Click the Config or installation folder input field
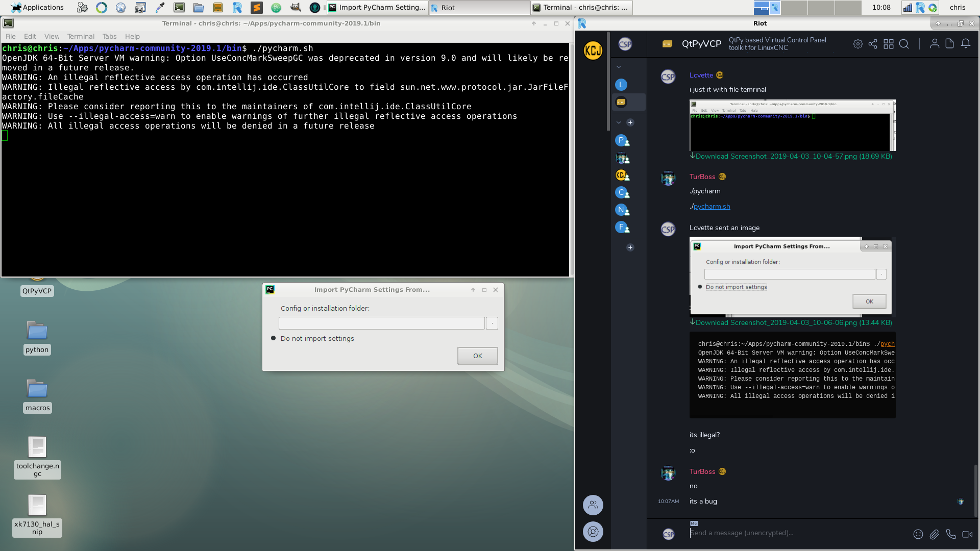This screenshot has height=551, width=980. point(382,323)
